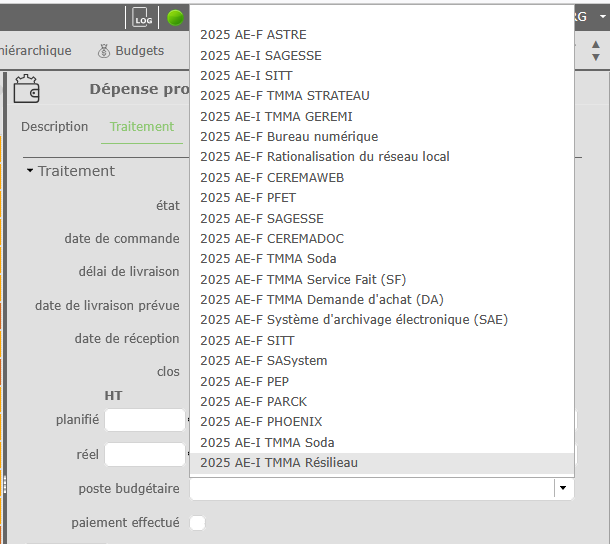610x544 pixels.
Task: Choose 2025 AE-F TMMA STRATEAU
Action: coord(382,96)
